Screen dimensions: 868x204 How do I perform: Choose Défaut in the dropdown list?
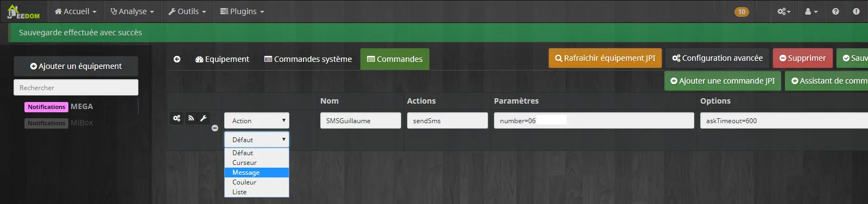point(257,153)
